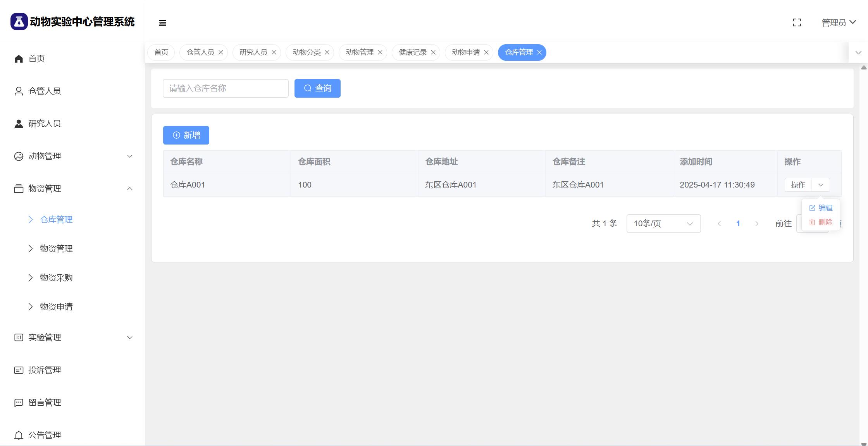Close the 动物分类 tab
Viewport: 868px width, 446px height.
tap(327, 52)
